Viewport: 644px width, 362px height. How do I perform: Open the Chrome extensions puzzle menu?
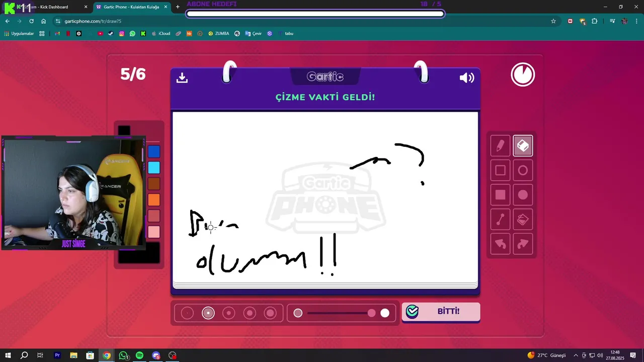click(x=595, y=21)
